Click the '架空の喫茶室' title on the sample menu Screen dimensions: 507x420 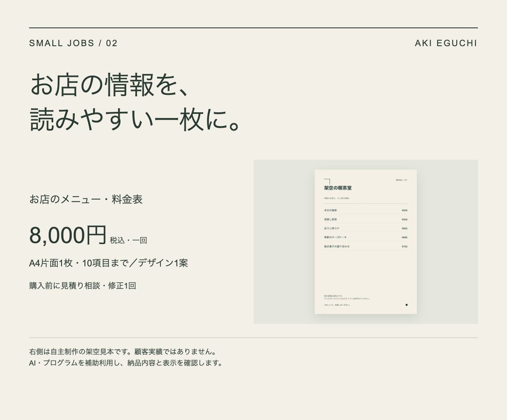[338, 188]
